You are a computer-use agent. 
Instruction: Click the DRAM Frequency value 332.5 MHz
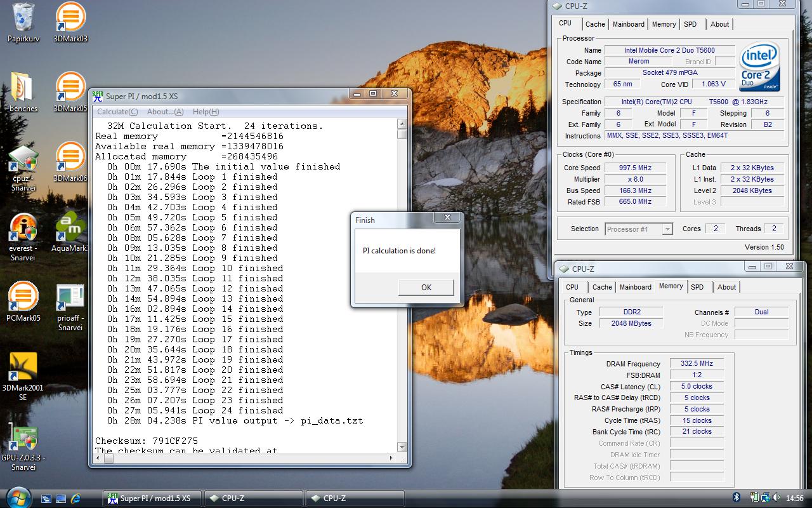697,364
